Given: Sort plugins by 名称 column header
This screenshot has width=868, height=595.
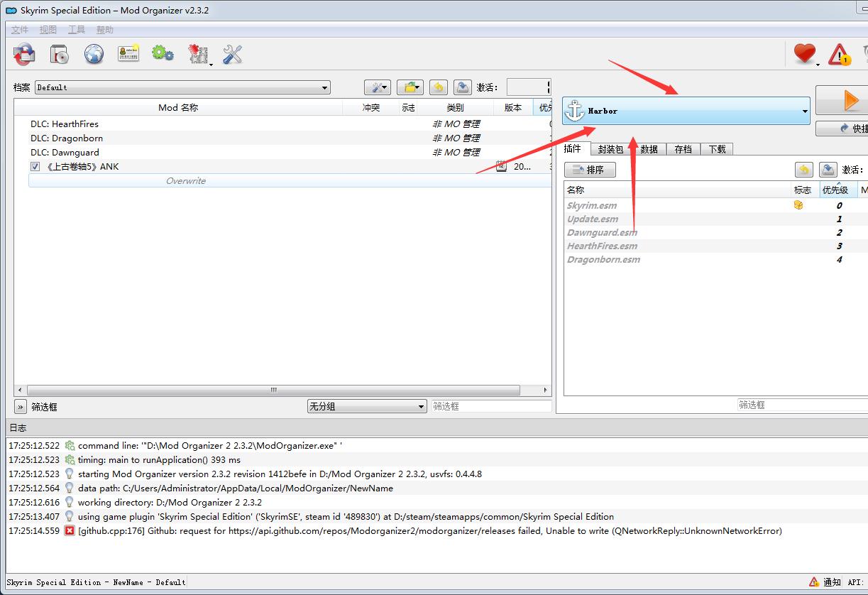Looking at the screenshot, I should 677,190.
